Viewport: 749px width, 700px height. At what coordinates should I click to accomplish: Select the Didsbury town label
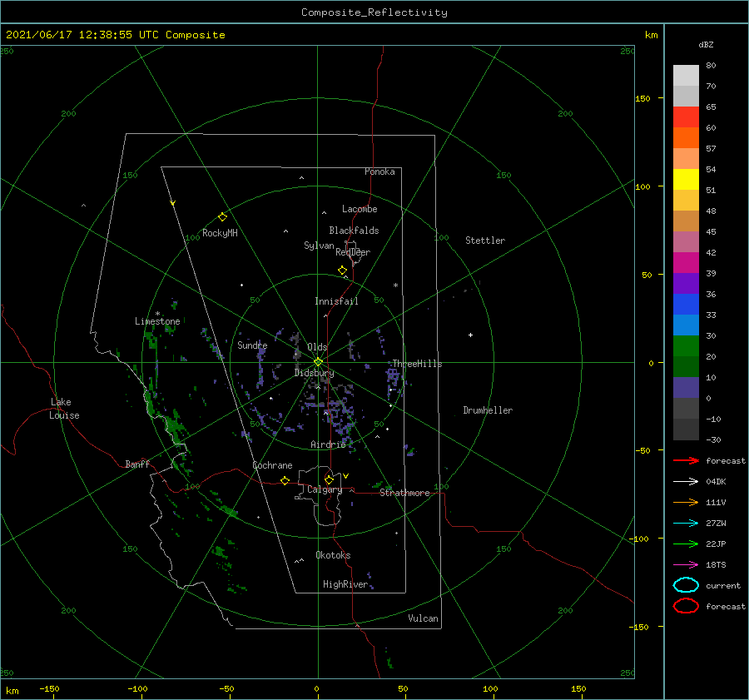pos(314,373)
